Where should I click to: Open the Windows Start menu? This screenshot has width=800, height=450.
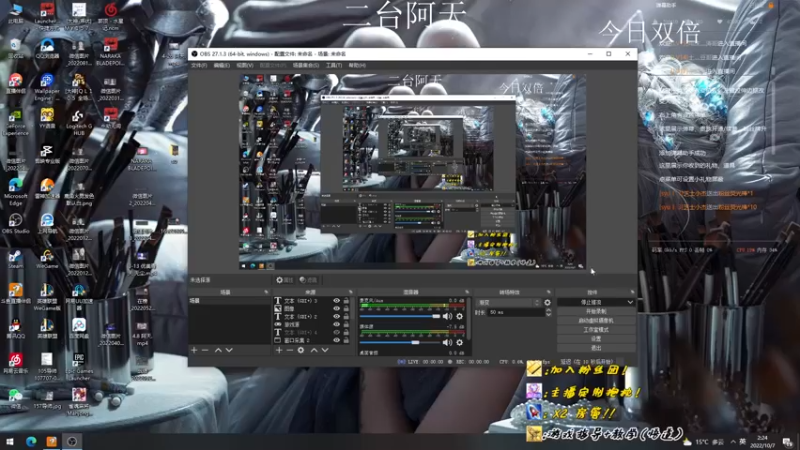tap(9, 442)
